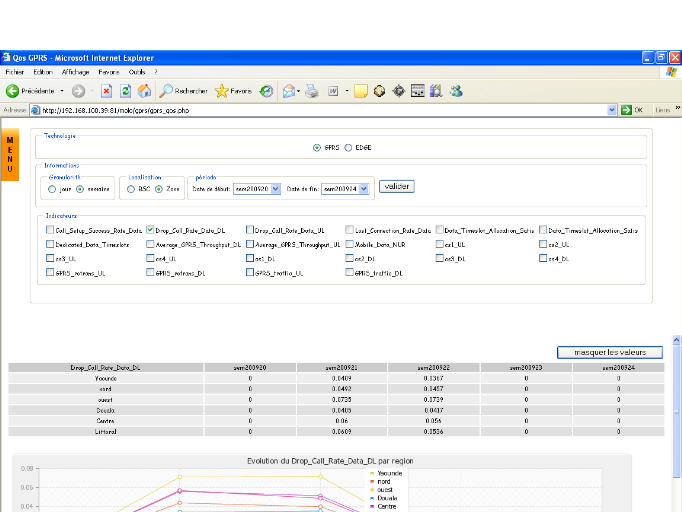The image size is (682, 512).
Task: Enable the Call_Setup_Success_Rate_Data checkbox
Action: [49, 229]
